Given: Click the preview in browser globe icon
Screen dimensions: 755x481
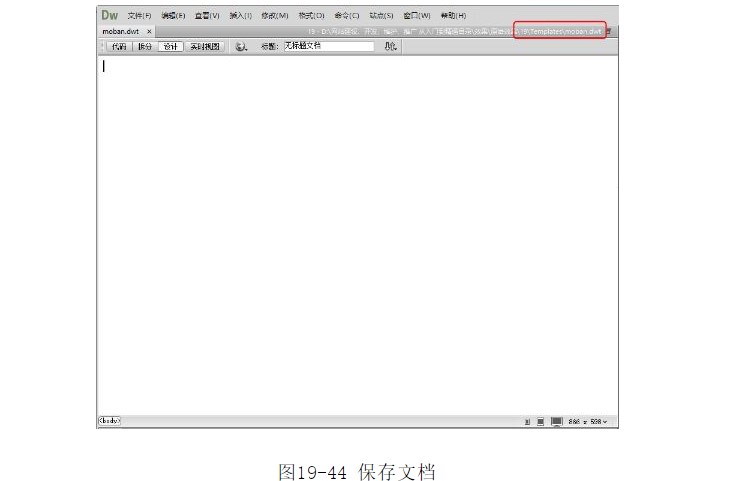Looking at the screenshot, I should point(240,46).
